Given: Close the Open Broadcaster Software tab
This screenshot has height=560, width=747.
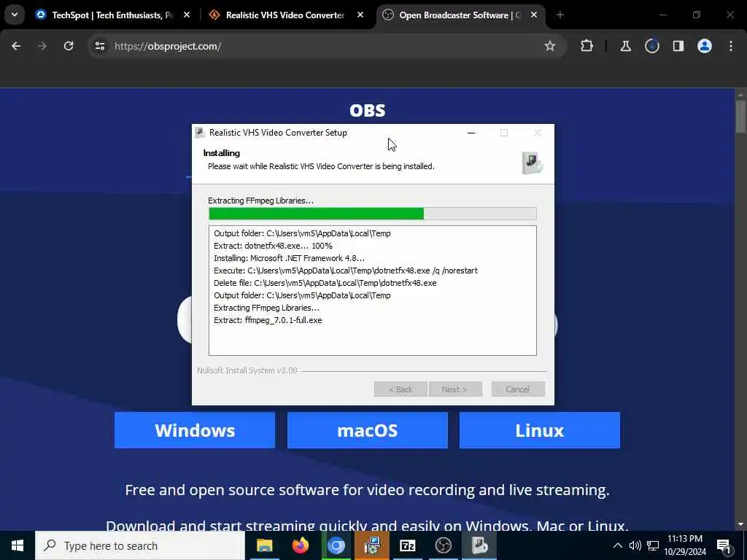Looking at the screenshot, I should click(534, 15).
